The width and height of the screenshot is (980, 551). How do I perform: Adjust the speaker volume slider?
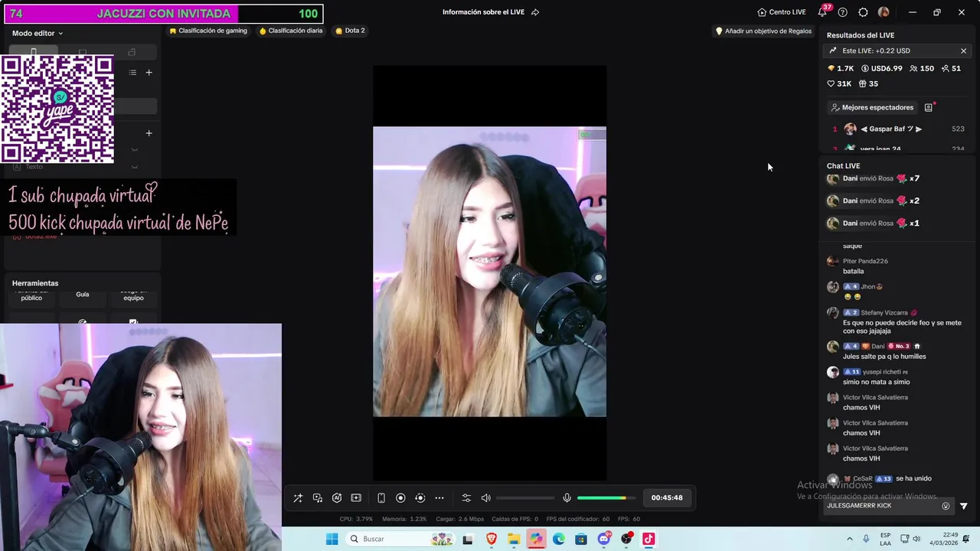coord(525,498)
